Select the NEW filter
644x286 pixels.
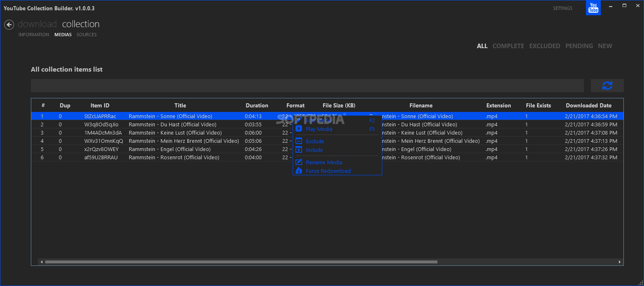click(x=605, y=46)
